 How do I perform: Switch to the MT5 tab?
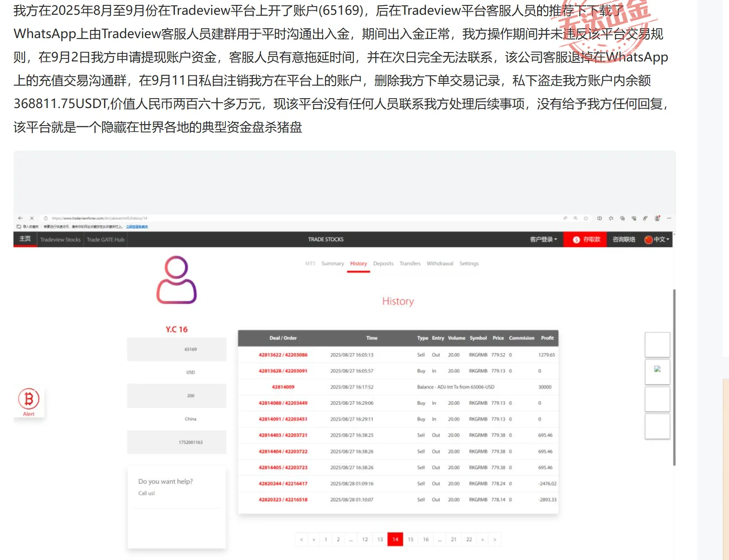coord(310,264)
